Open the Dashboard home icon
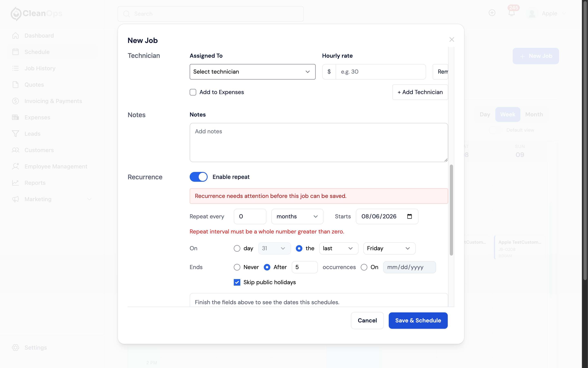Viewport: 588px width, 368px height. [16, 36]
